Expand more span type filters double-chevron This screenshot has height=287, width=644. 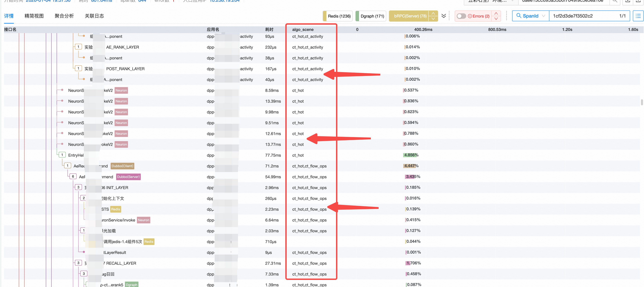pyautogui.click(x=444, y=16)
